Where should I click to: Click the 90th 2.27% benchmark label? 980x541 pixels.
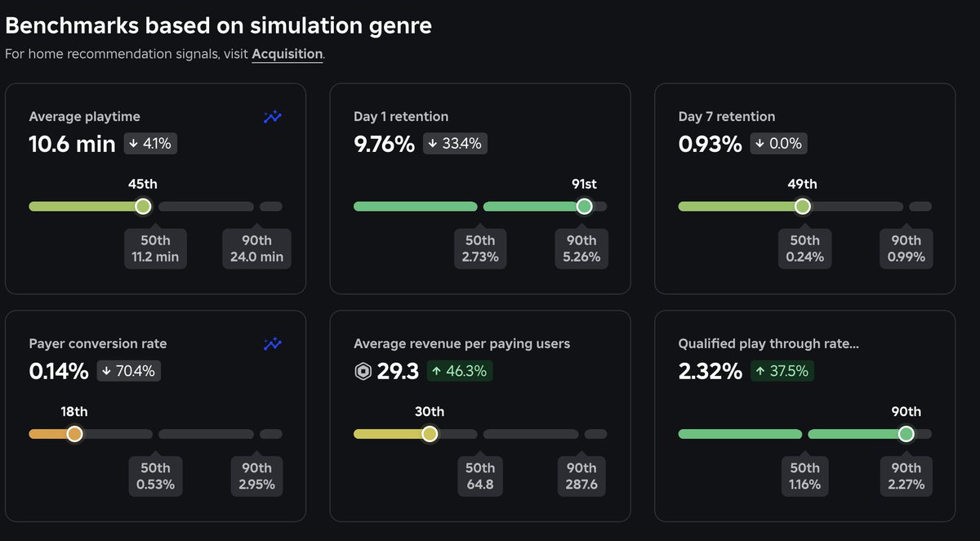coord(906,476)
